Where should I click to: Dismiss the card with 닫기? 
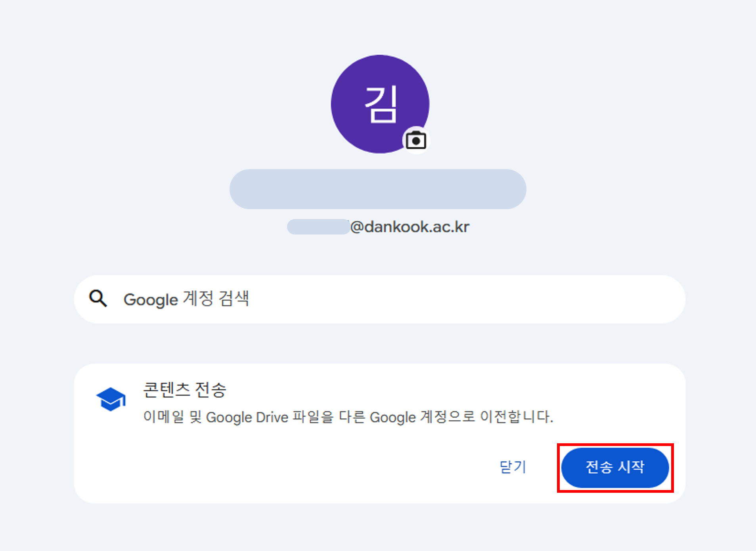point(513,467)
